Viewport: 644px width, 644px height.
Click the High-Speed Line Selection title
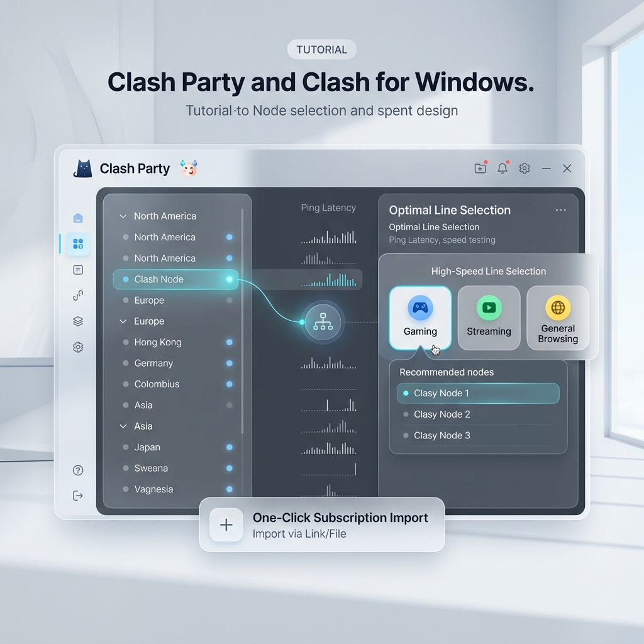(489, 271)
